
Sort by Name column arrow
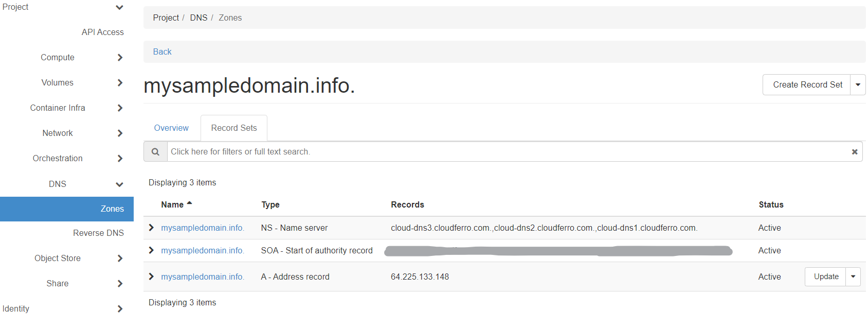(189, 204)
